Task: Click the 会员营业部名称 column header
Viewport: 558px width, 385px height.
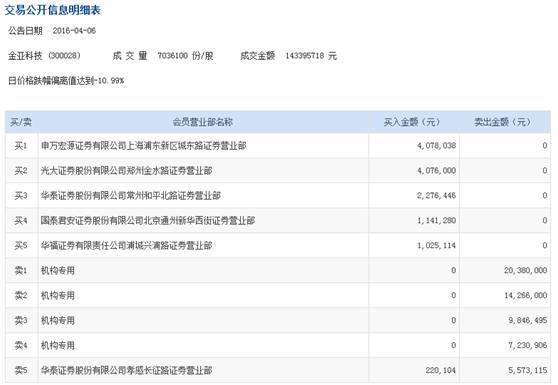Action: point(203,122)
